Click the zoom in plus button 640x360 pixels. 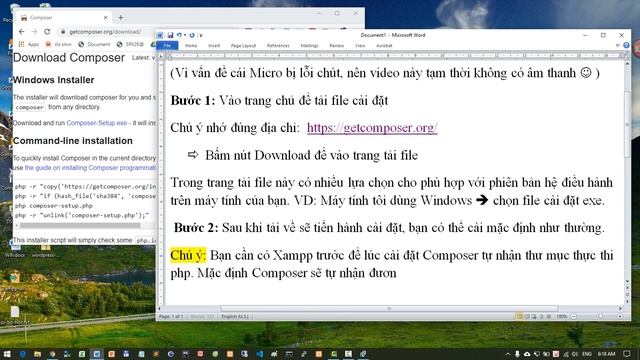tap(620, 317)
